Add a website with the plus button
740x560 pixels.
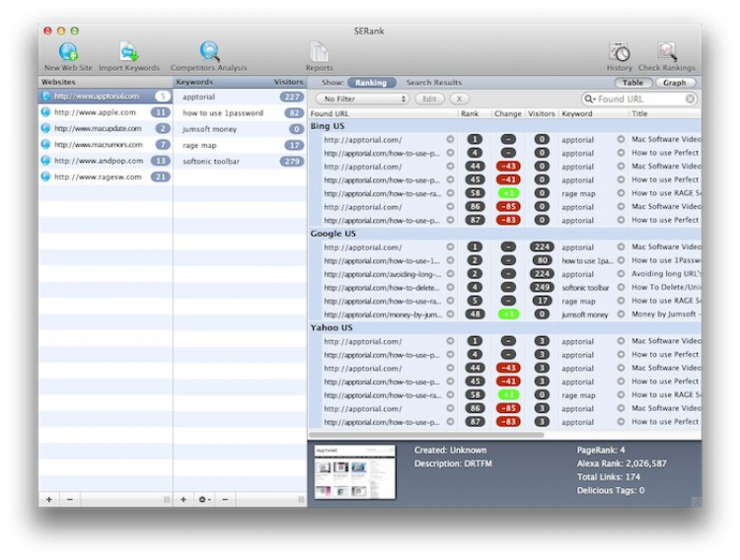(x=49, y=499)
